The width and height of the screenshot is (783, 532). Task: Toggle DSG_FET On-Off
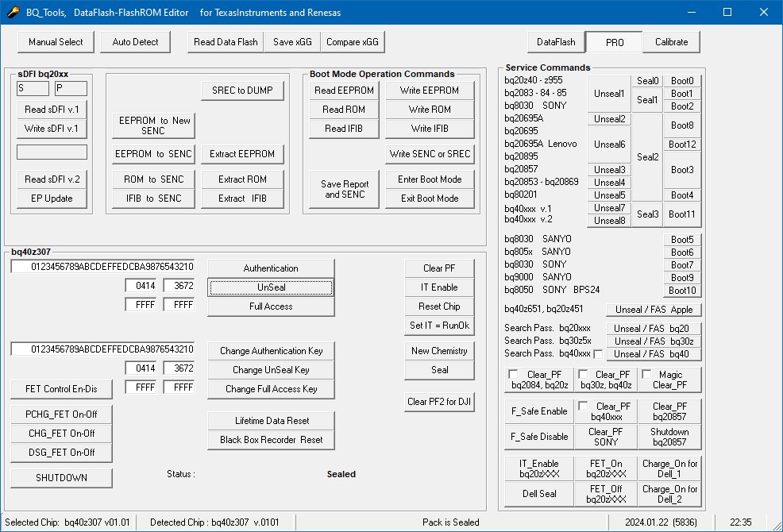pos(61,452)
